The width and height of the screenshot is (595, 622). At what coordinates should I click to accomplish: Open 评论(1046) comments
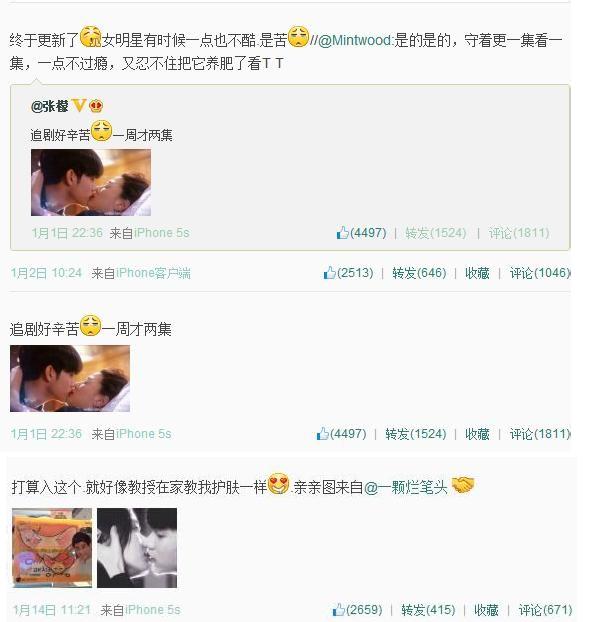pos(540,273)
